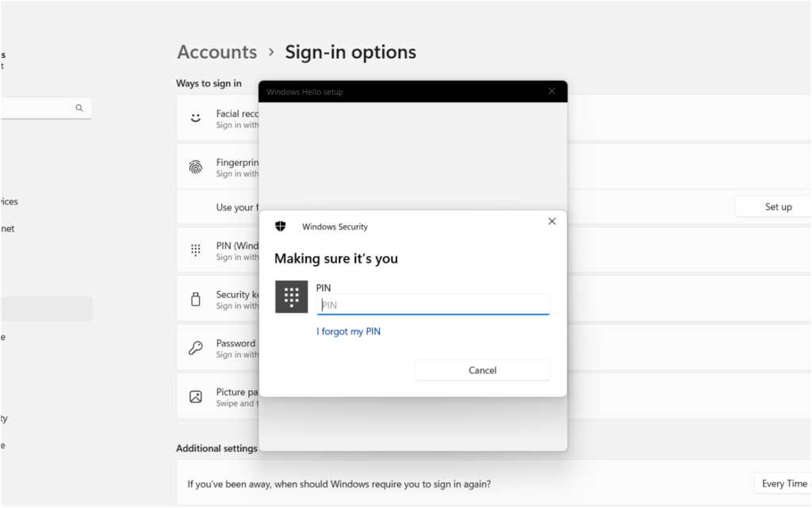Close the Windows Hello setup window
The height and width of the screenshot is (508, 812).
552,90
